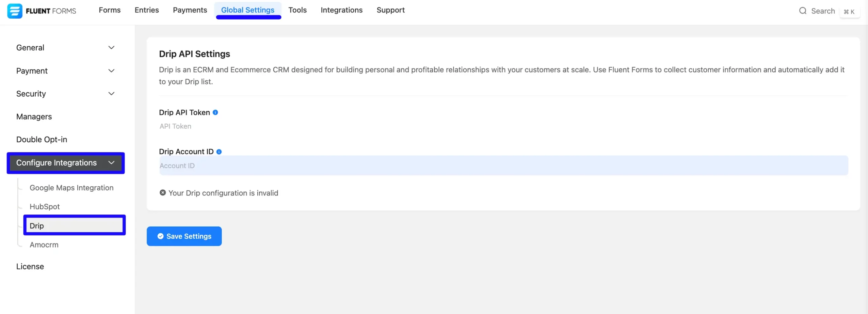The image size is (868, 314).
Task: Collapse the Configure Integrations section
Action: (65, 163)
